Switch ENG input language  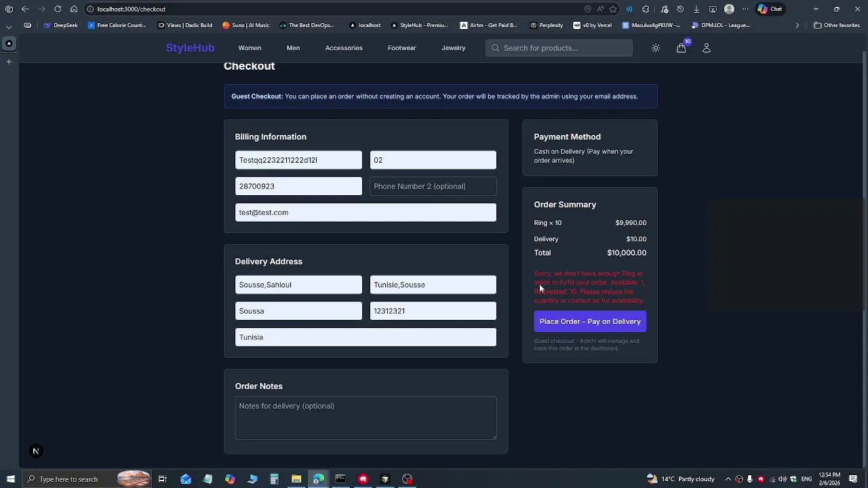click(806, 479)
